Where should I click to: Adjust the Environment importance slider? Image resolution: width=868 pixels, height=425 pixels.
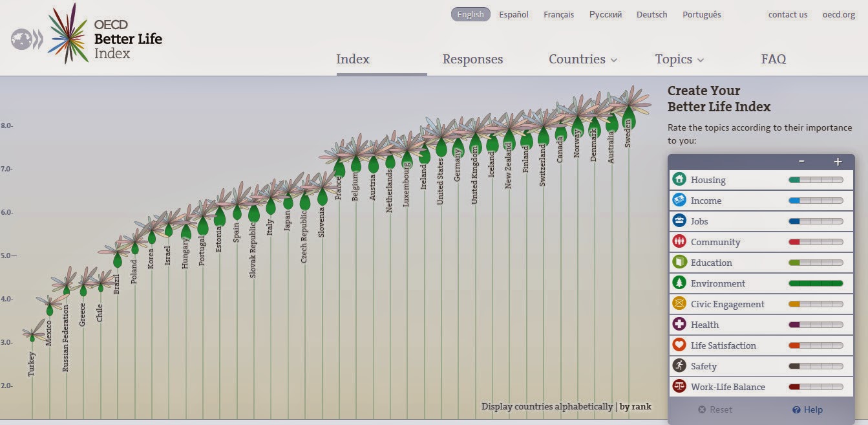[816, 283]
